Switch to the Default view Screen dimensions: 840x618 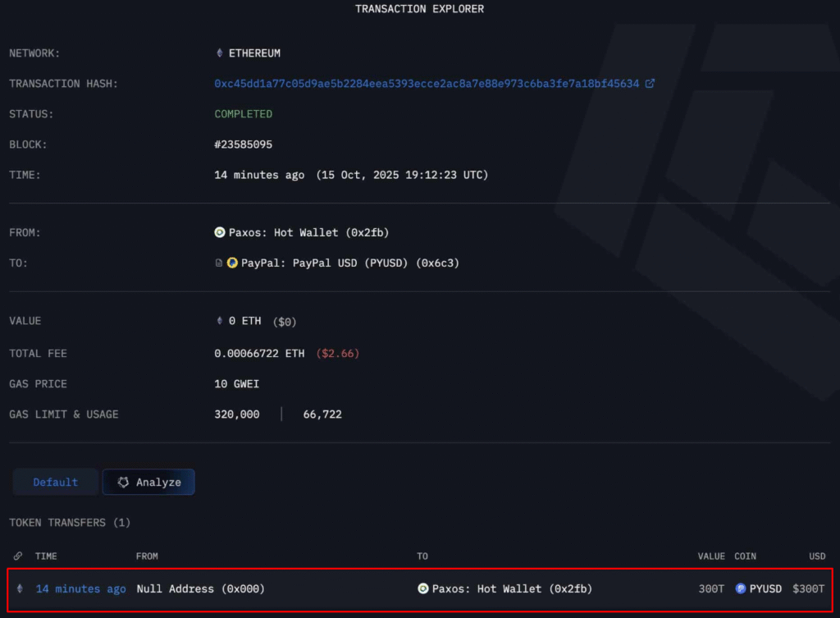(54, 482)
